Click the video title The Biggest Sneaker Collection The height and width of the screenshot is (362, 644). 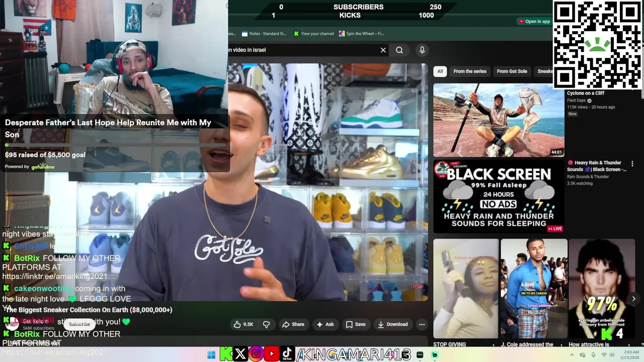[x=89, y=310]
